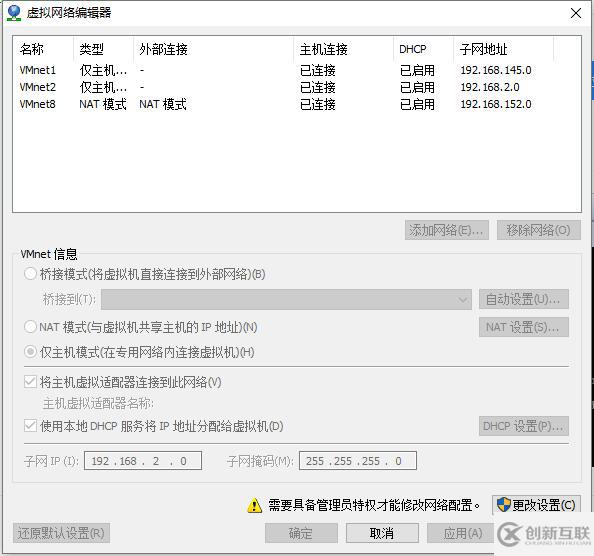This screenshot has width=594, height=556.
Task: Click the 子网 IP input field
Action: [x=143, y=461]
